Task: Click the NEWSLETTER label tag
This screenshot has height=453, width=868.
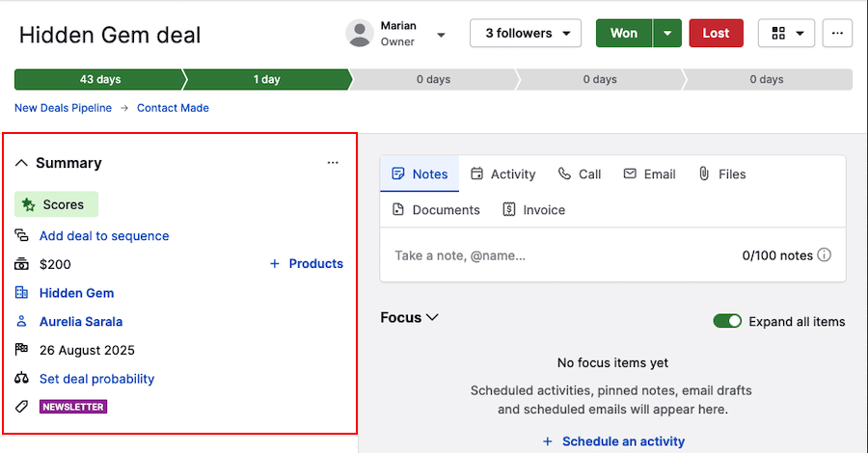Action: click(x=73, y=407)
